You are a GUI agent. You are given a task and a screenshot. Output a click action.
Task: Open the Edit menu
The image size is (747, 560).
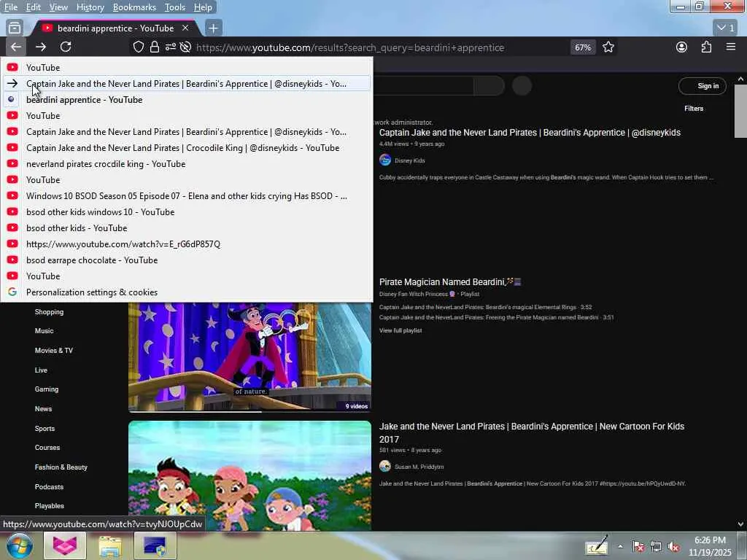pos(34,7)
